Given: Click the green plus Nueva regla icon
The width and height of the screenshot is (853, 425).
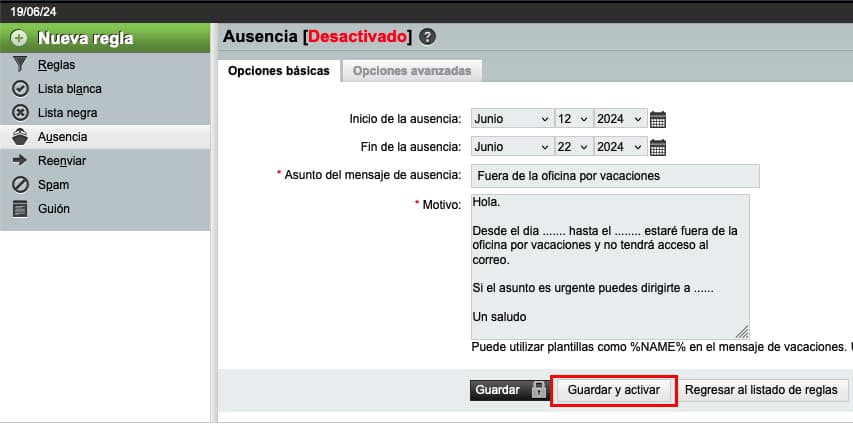Looking at the screenshot, I should [18, 39].
